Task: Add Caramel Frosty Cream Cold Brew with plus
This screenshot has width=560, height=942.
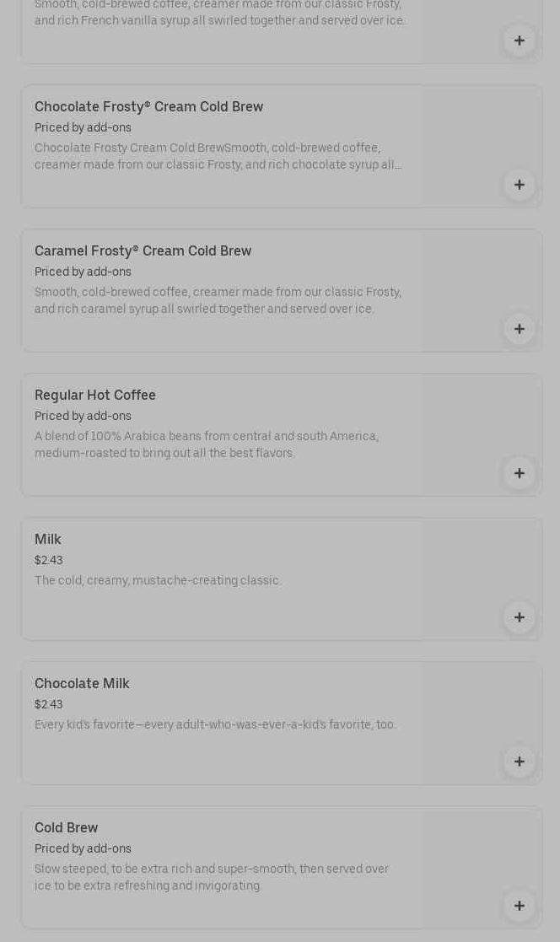Action: point(519,329)
